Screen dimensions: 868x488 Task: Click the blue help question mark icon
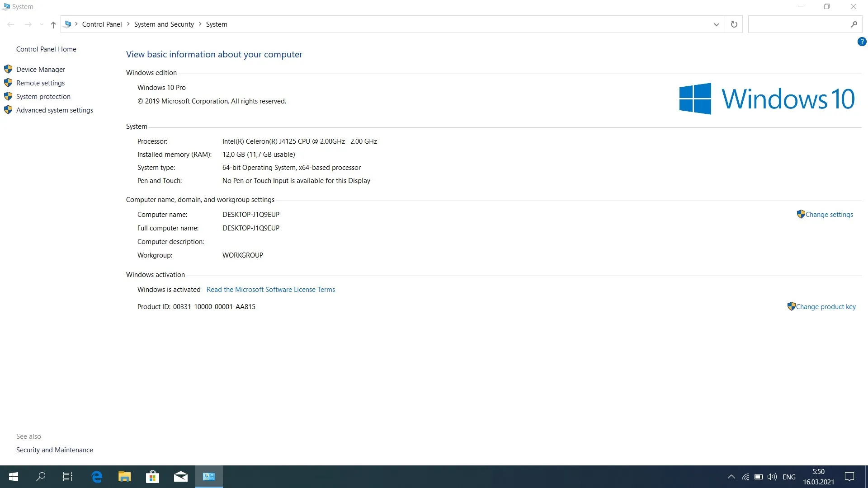[x=862, y=42]
